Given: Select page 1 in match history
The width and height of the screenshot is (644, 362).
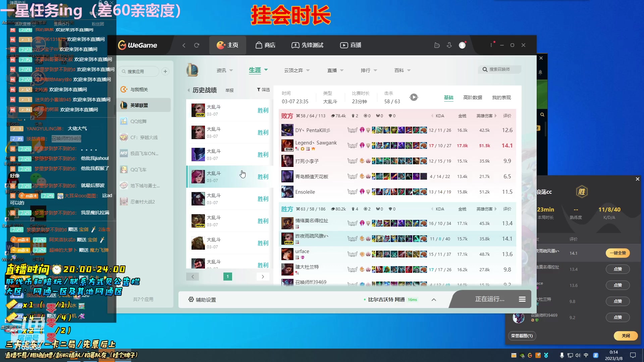Looking at the screenshot, I should [228, 277].
